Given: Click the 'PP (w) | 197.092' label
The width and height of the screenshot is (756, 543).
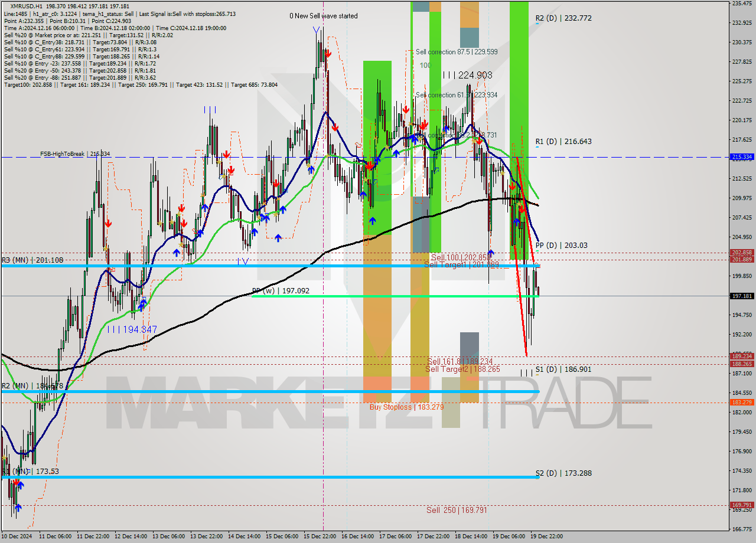Looking at the screenshot, I should (281, 291).
